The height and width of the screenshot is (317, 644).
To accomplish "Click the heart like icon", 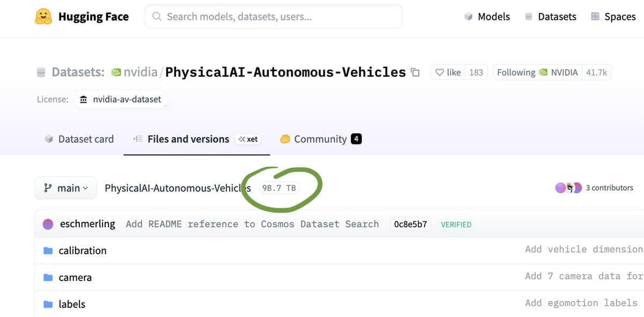I will coord(440,73).
